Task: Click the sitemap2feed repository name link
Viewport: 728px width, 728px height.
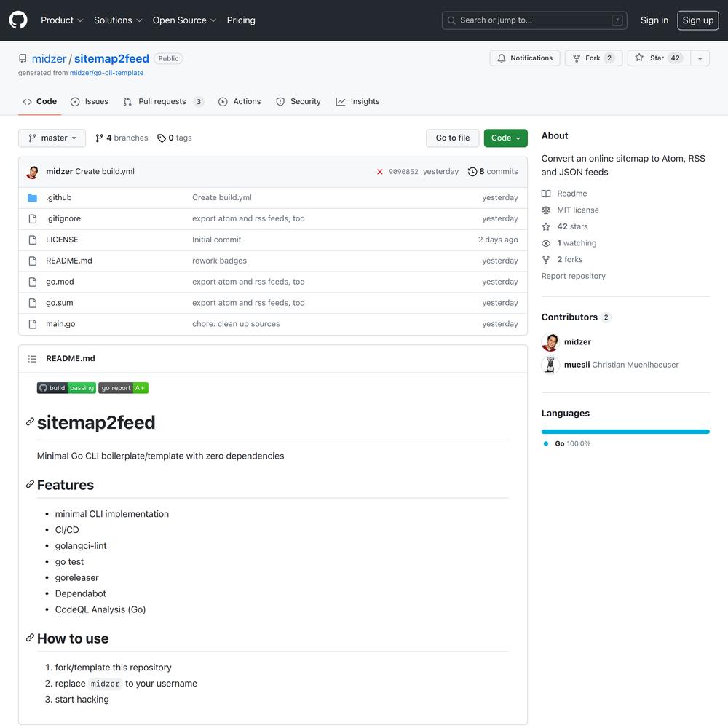Action: (111, 58)
